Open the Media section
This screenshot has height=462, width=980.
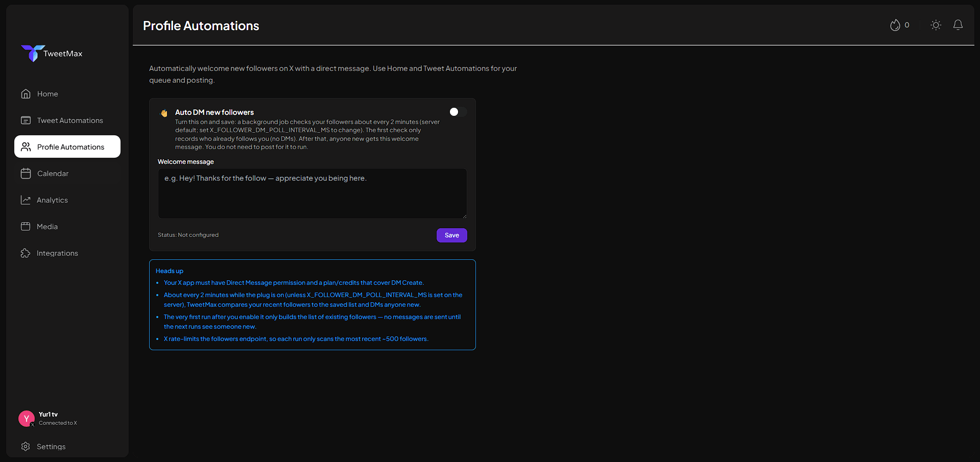click(x=67, y=227)
